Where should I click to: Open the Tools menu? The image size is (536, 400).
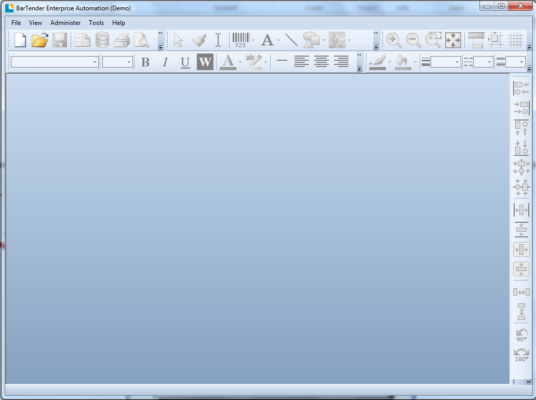[x=96, y=23]
